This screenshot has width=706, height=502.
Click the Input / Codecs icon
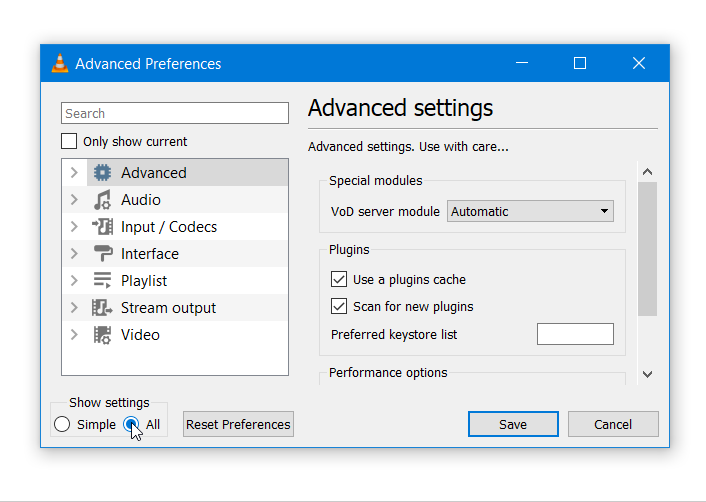pyautogui.click(x=102, y=226)
